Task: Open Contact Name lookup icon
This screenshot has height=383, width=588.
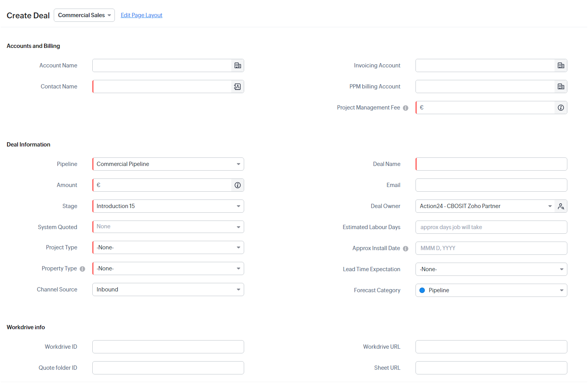Action: click(238, 86)
